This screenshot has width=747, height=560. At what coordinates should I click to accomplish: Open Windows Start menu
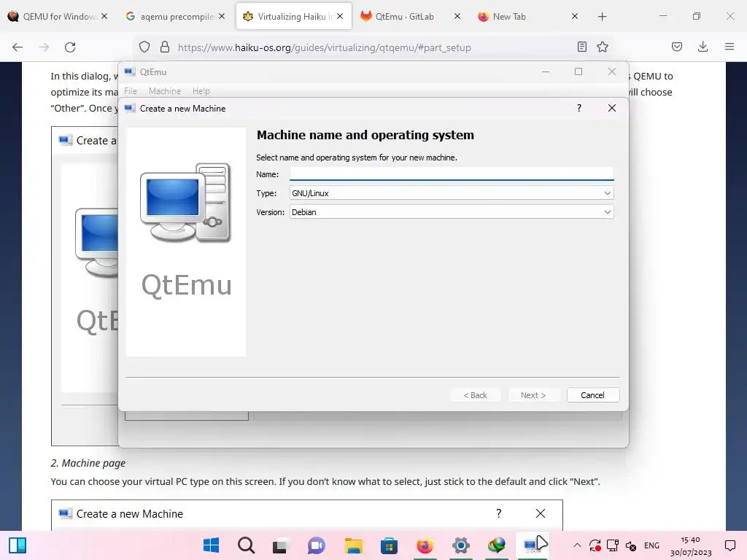tap(211, 545)
